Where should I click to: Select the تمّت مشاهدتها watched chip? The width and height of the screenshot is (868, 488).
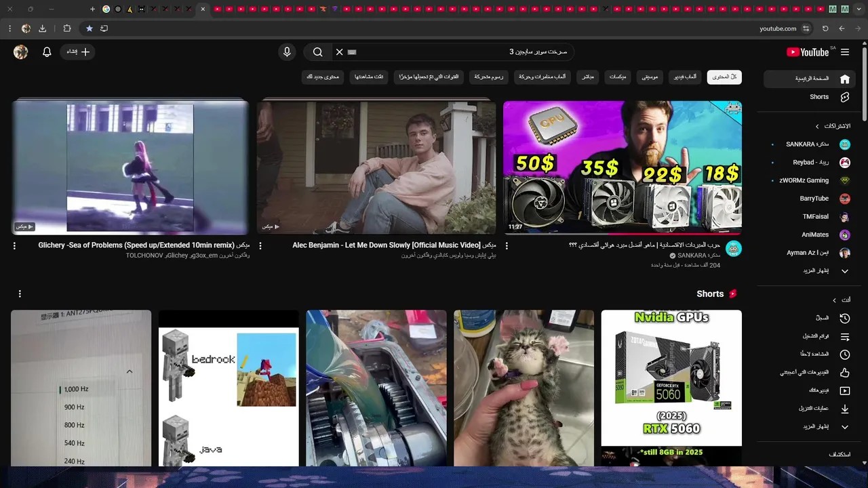tap(370, 77)
